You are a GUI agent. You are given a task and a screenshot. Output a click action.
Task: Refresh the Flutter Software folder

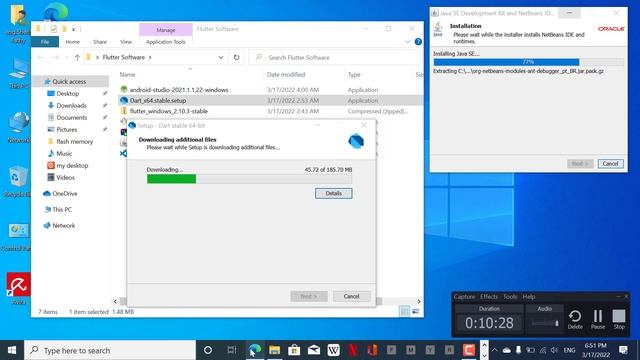pyautogui.click(x=236, y=58)
